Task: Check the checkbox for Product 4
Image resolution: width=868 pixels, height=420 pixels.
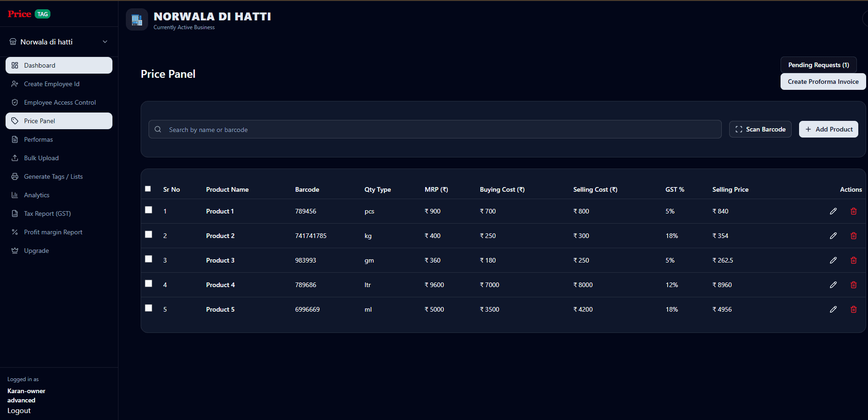Action: (x=149, y=283)
